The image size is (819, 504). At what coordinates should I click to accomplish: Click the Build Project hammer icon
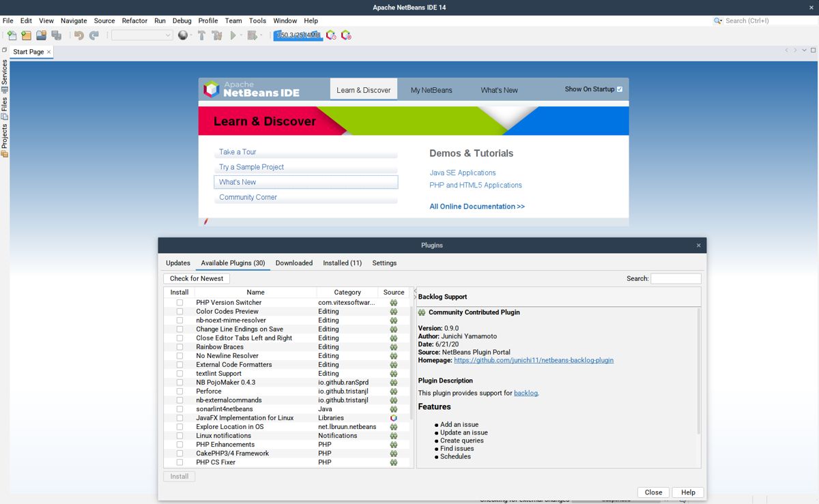coord(202,35)
